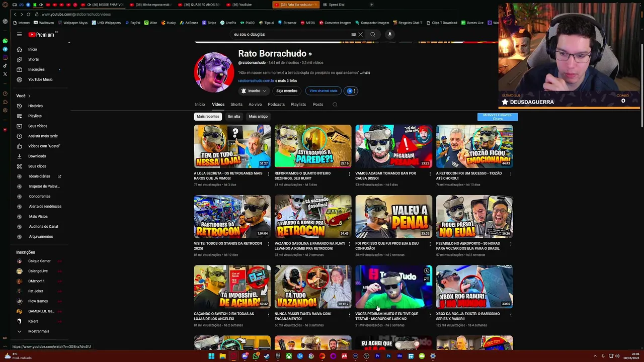Open the YouTube hamburger guide menu

pyautogui.click(x=19, y=34)
